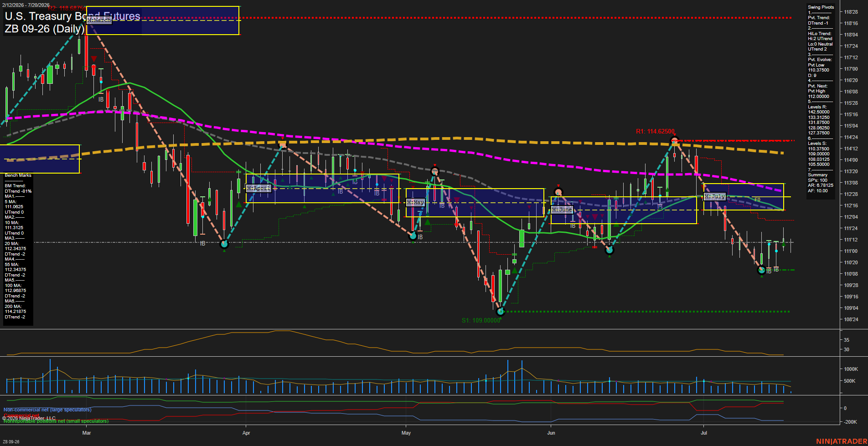Click the 114'00 level on price axis
This screenshot has width=868, height=446.
851,160
